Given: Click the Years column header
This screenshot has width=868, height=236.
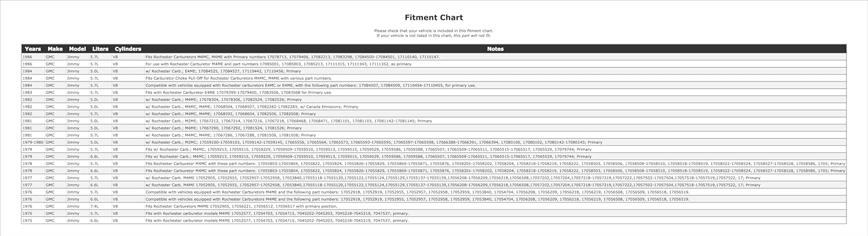Looking at the screenshot, I should click(x=32, y=49).
